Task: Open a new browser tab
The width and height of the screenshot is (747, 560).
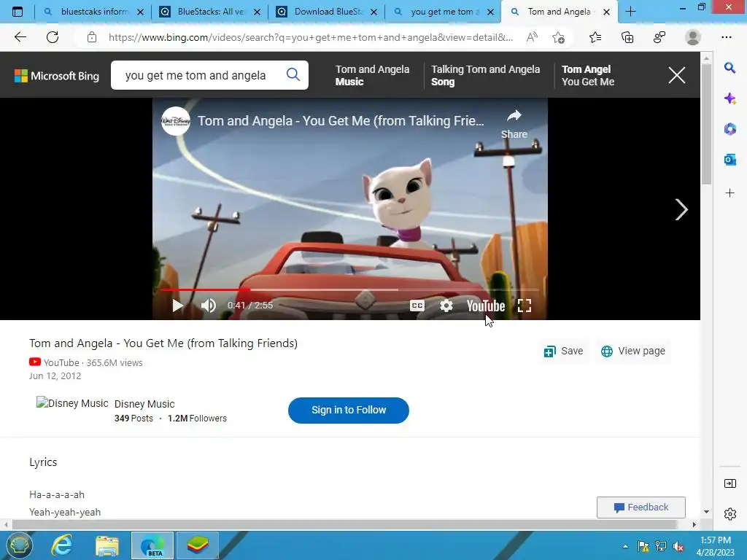Action: (630, 12)
